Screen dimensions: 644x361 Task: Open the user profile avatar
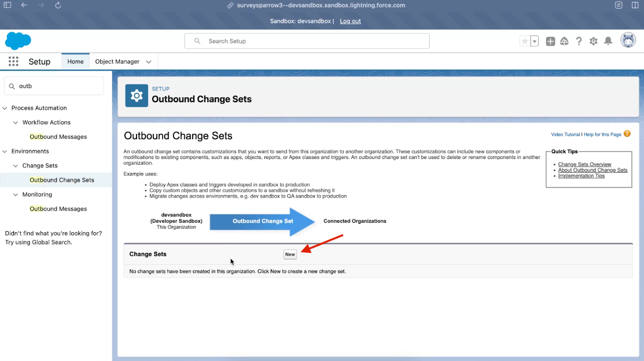coord(628,41)
